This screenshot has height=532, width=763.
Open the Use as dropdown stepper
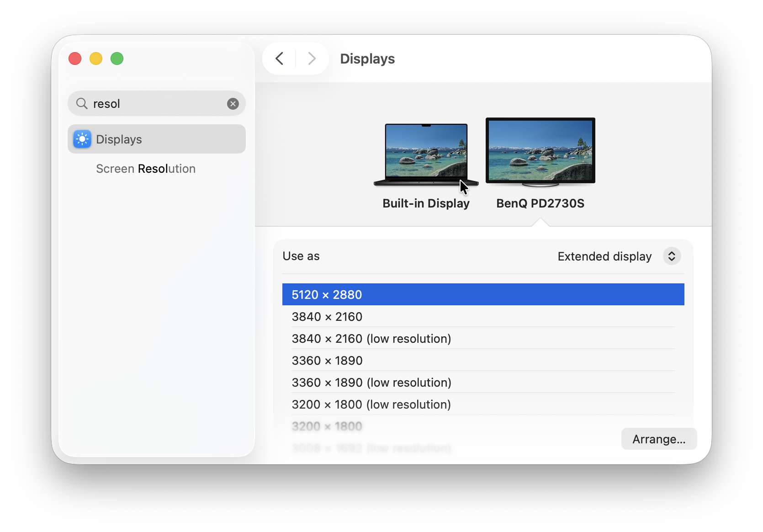(672, 256)
